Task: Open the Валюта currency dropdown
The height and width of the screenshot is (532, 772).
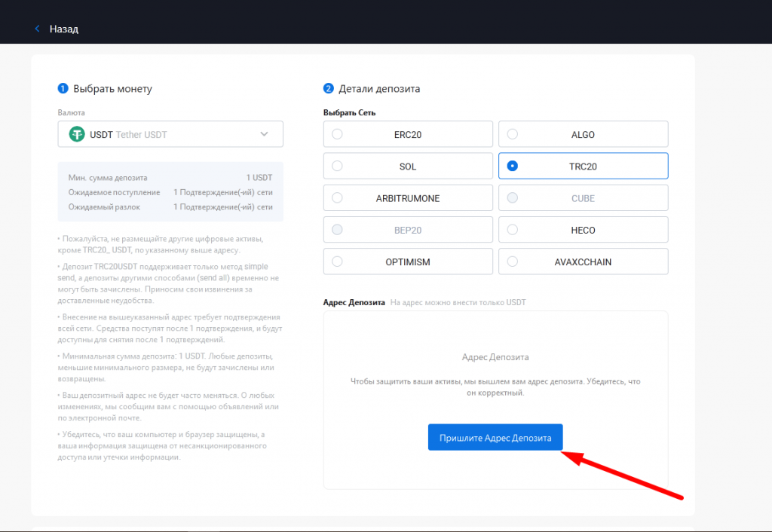Action: point(170,133)
